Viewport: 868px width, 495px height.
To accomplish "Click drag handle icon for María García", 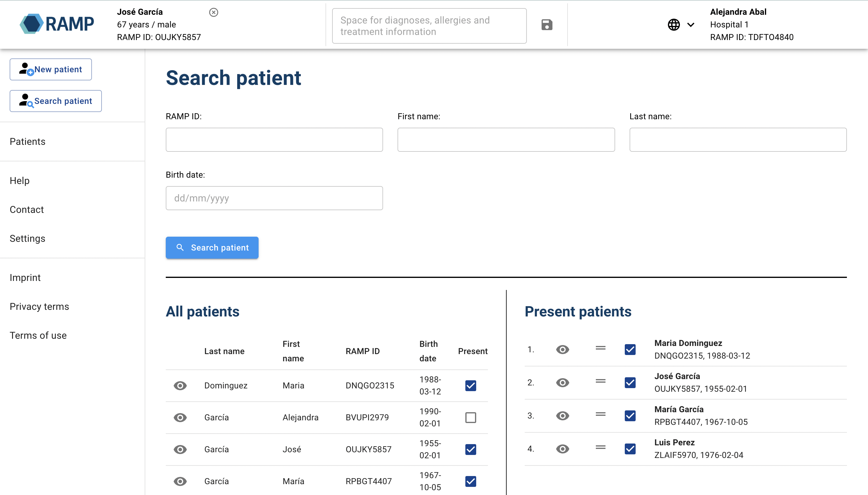I will [x=600, y=414].
